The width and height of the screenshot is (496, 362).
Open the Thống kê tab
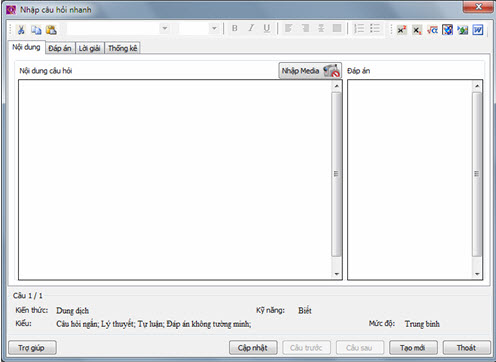coord(122,48)
